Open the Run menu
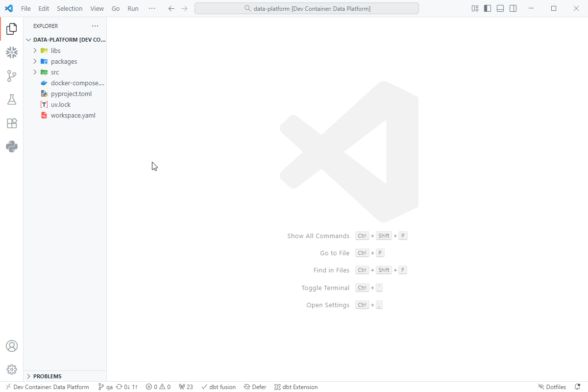The image size is (588, 392). (133, 8)
